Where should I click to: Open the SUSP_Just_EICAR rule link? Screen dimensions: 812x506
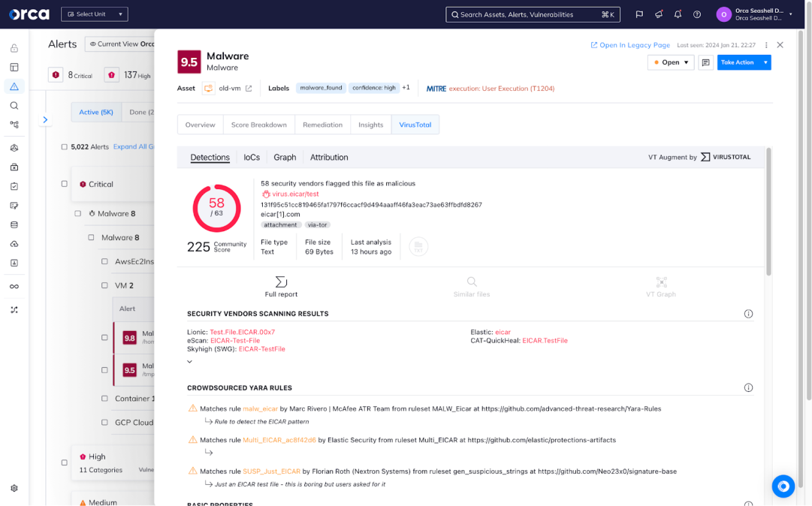pos(271,471)
